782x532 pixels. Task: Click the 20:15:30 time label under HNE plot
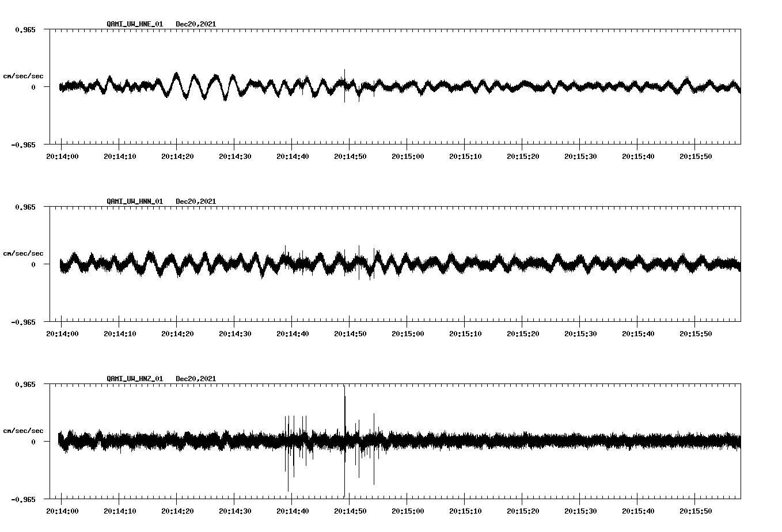click(x=580, y=157)
